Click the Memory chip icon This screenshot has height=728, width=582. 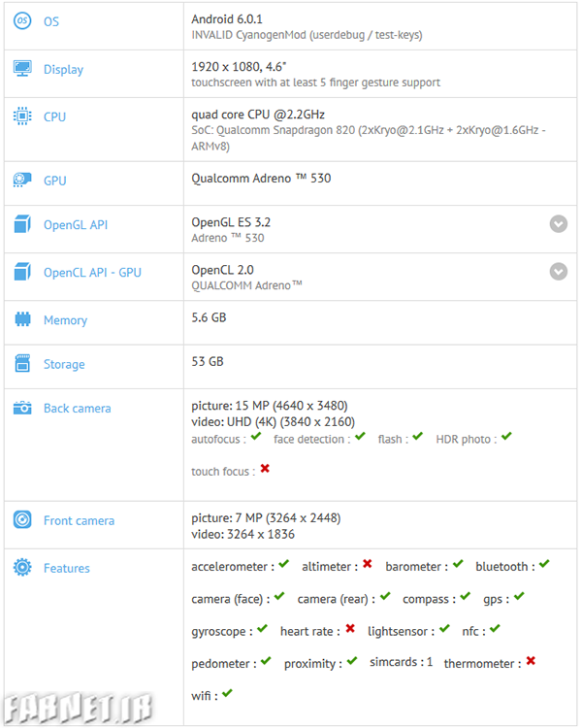(22, 319)
